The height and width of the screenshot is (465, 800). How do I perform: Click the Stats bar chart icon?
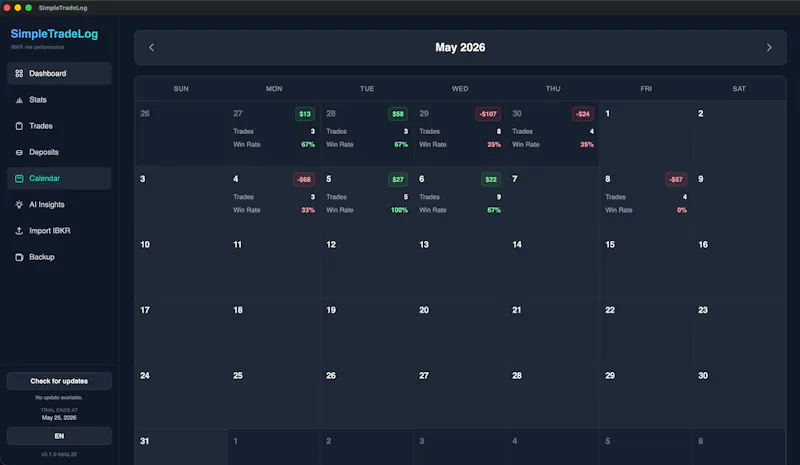click(19, 100)
